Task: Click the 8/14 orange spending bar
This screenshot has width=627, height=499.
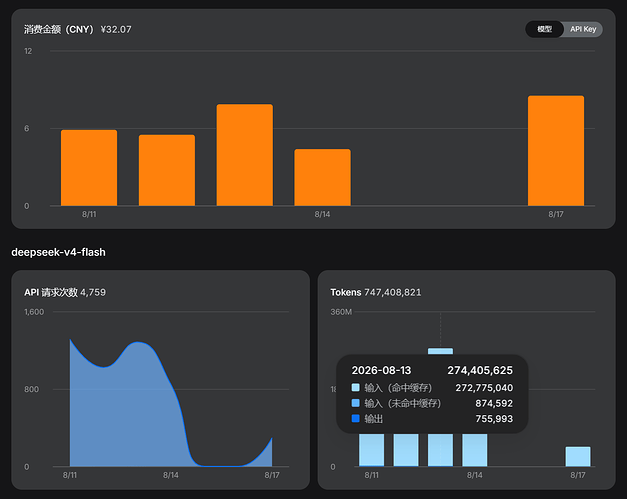Action: pyautogui.click(x=322, y=178)
